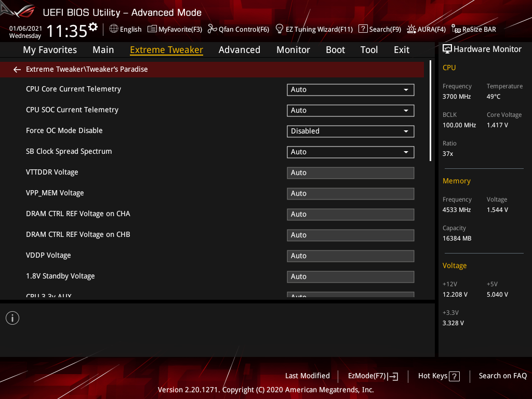Screen dimensions: 532x399
Task: Select the CPU Core Current Telemetry label
Action: pos(73,89)
